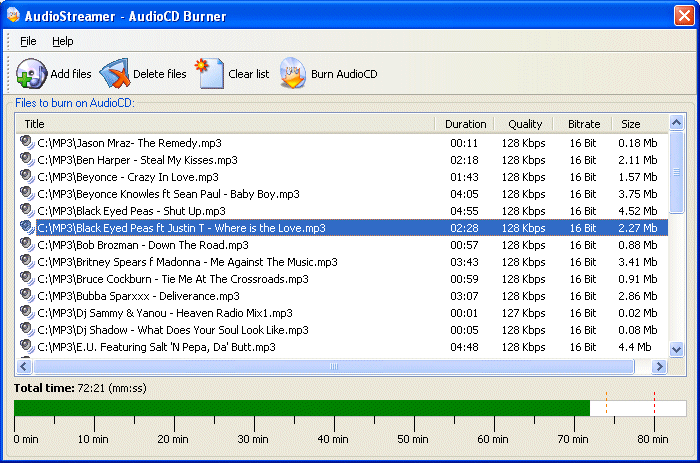Sort list by Duration column header
The image size is (700, 463).
coord(465,124)
